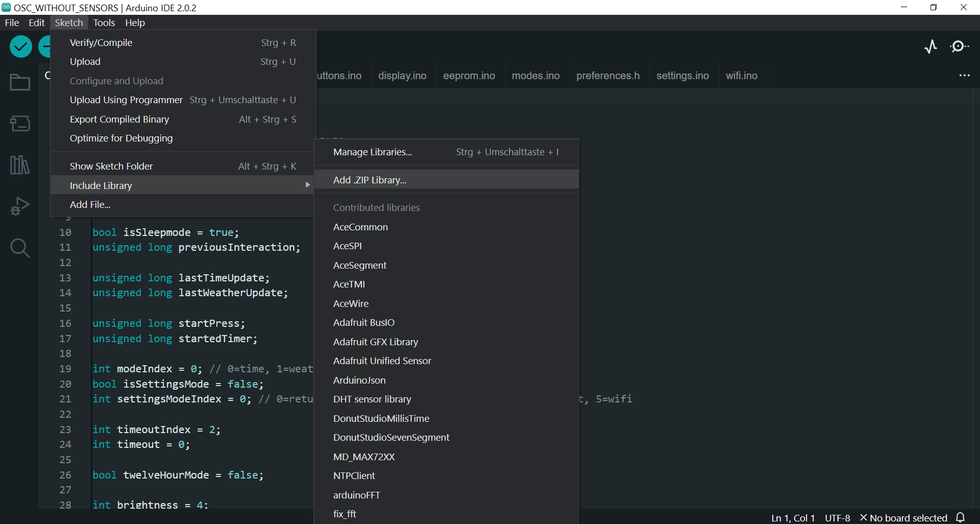Open the Boards Manager sidebar icon
Viewport: 980px width, 524px height.
[20, 123]
